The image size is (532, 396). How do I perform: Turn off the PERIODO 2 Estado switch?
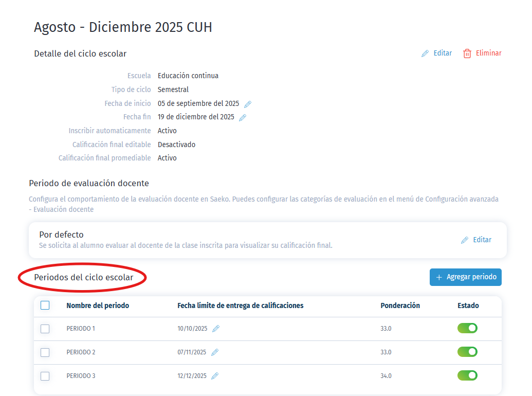(467, 352)
